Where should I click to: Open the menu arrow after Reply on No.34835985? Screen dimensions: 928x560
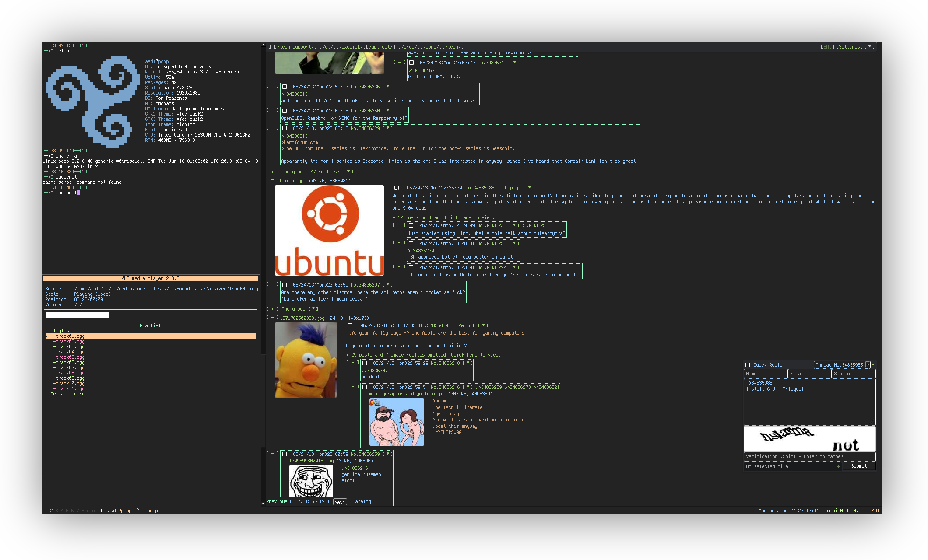point(530,188)
